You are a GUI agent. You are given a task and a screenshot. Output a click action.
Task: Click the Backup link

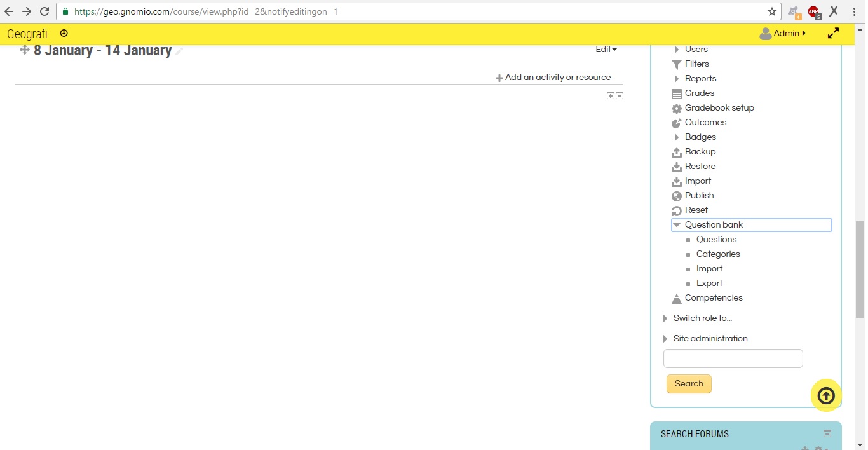tap(700, 152)
